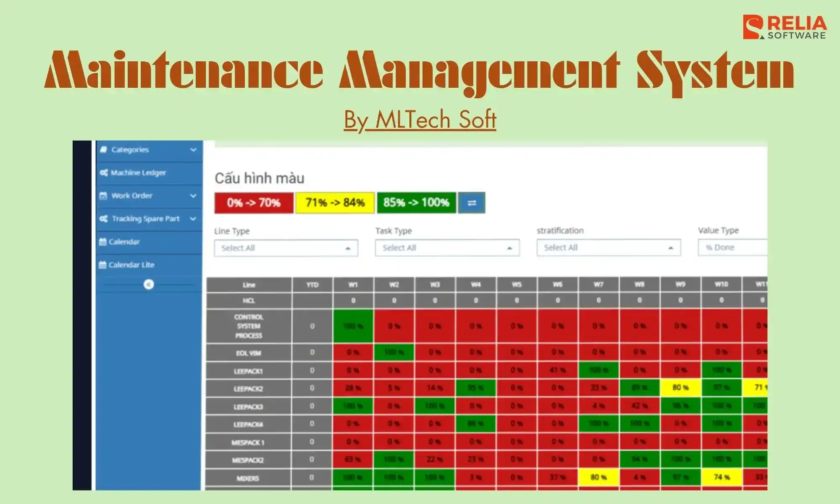This screenshot has width=840, height=504.
Task: Select the LEEPACK1 row label
Action: 249,371
